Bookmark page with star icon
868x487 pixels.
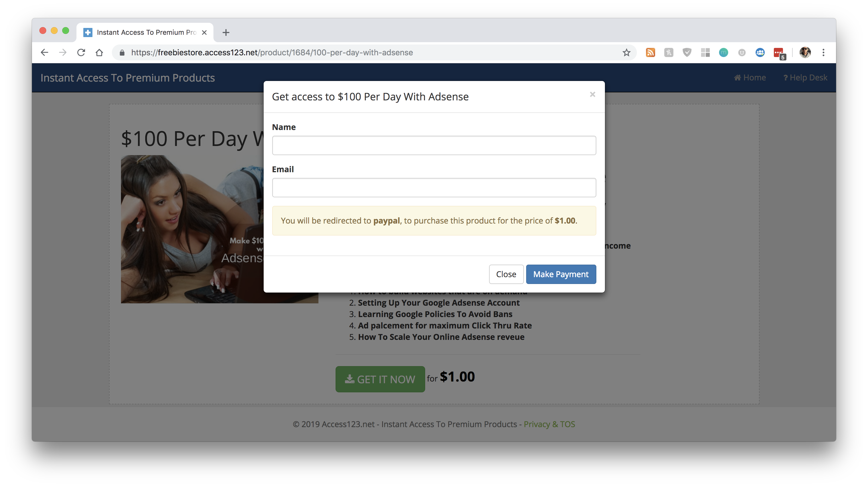point(626,52)
